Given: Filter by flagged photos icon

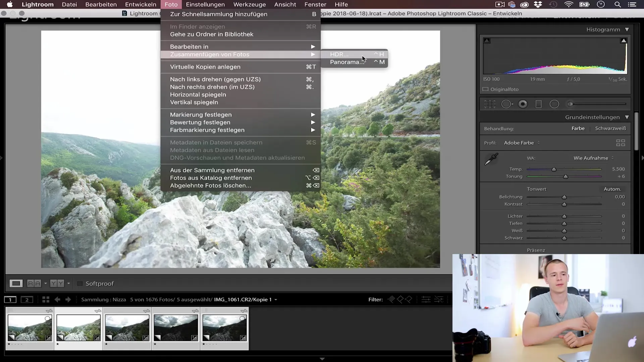Looking at the screenshot, I should point(391,299).
